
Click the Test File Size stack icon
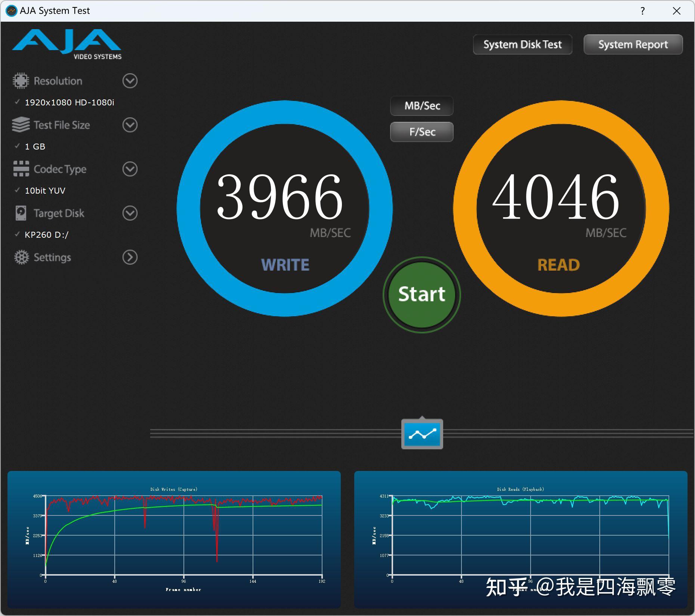[x=21, y=125]
